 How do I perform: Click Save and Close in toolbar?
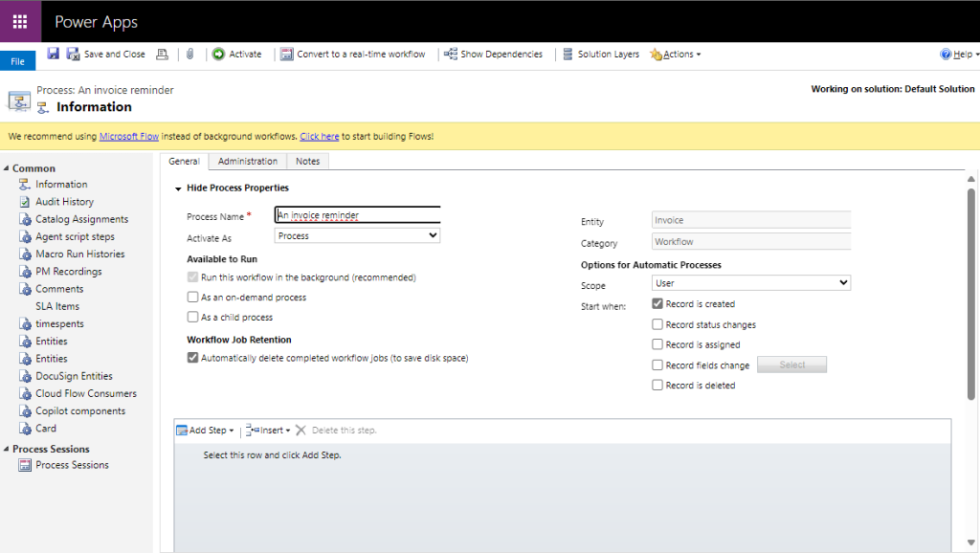click(x=106, y=55)
